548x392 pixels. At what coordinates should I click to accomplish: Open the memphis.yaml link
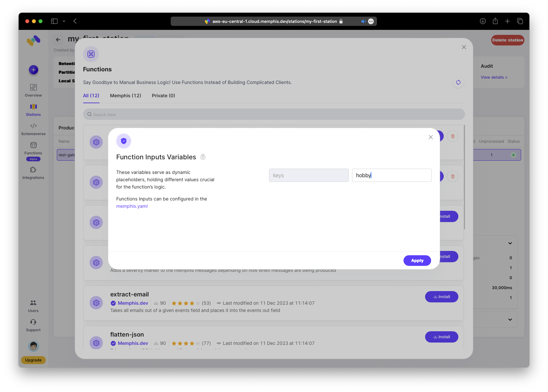(132, 206)
